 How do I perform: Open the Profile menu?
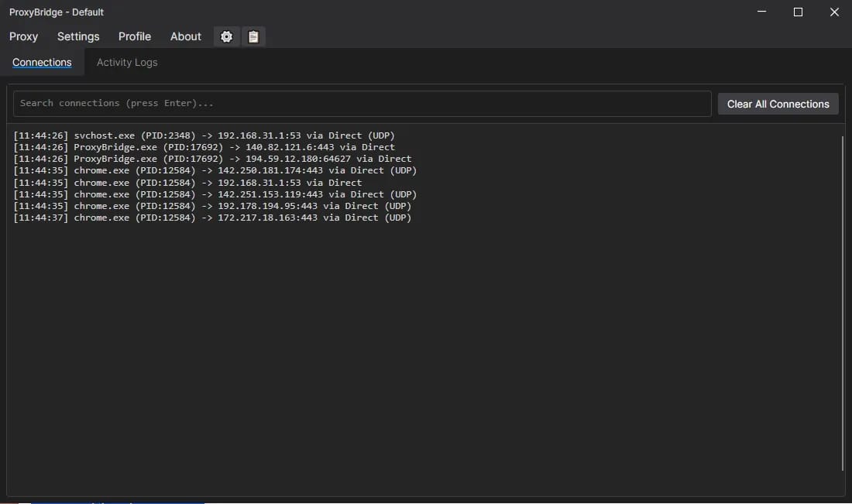pos(135,36)
